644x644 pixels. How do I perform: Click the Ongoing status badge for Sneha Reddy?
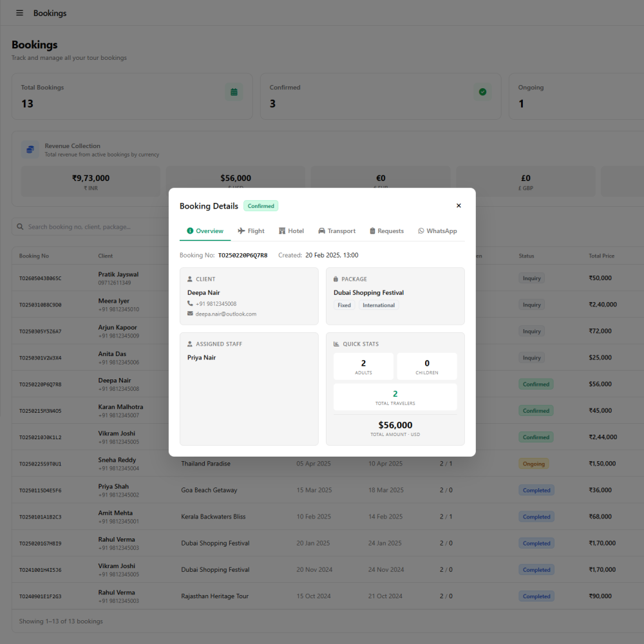(533, 464)
